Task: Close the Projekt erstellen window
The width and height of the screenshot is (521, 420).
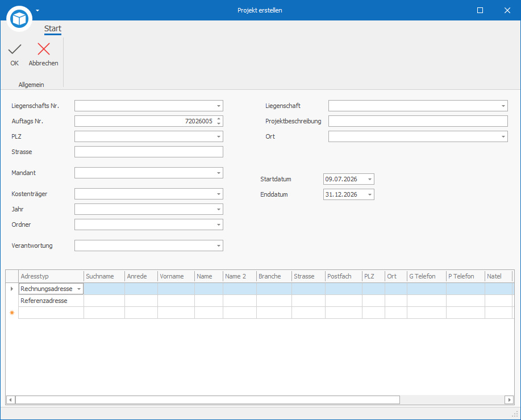Action: click(507, 10)
